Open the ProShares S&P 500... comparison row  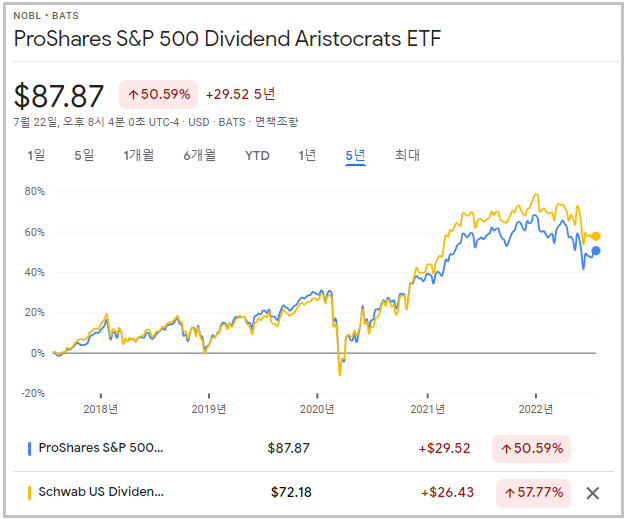click(x=313, y=449)
